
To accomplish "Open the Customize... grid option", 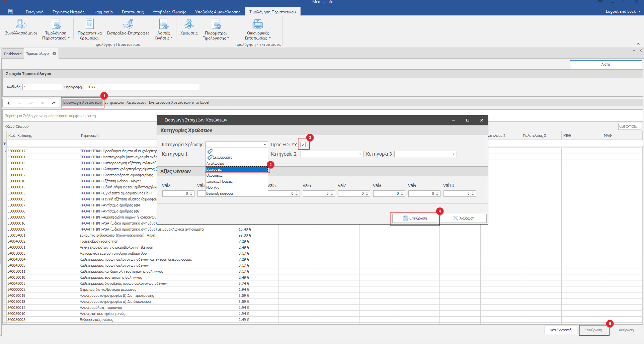I will point(629,126).
